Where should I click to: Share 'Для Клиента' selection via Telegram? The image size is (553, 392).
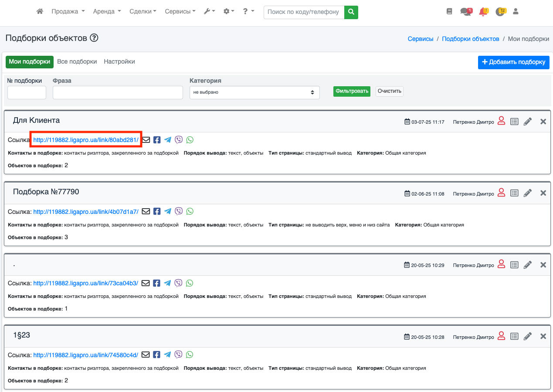pyautogui.click(x=168, y=140)
